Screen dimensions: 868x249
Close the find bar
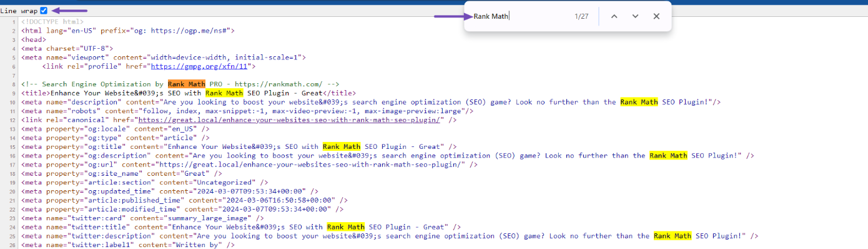coord(656,16)
